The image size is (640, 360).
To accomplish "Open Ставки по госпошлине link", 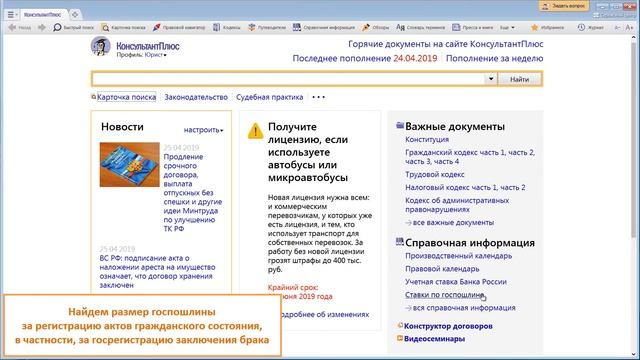I will pyautogui.click(x=444, y=295).
